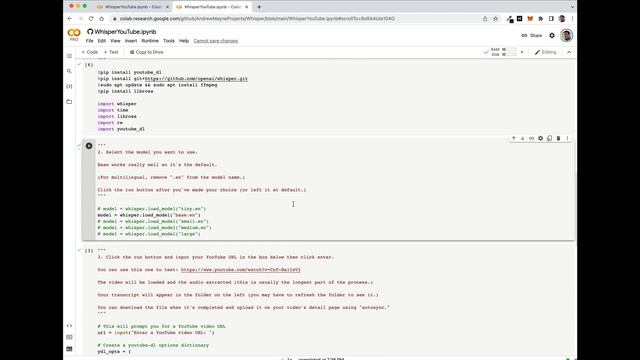Add a new Code cell
Viewport: 640px width, 360px height.
click(x=89, y=52)
